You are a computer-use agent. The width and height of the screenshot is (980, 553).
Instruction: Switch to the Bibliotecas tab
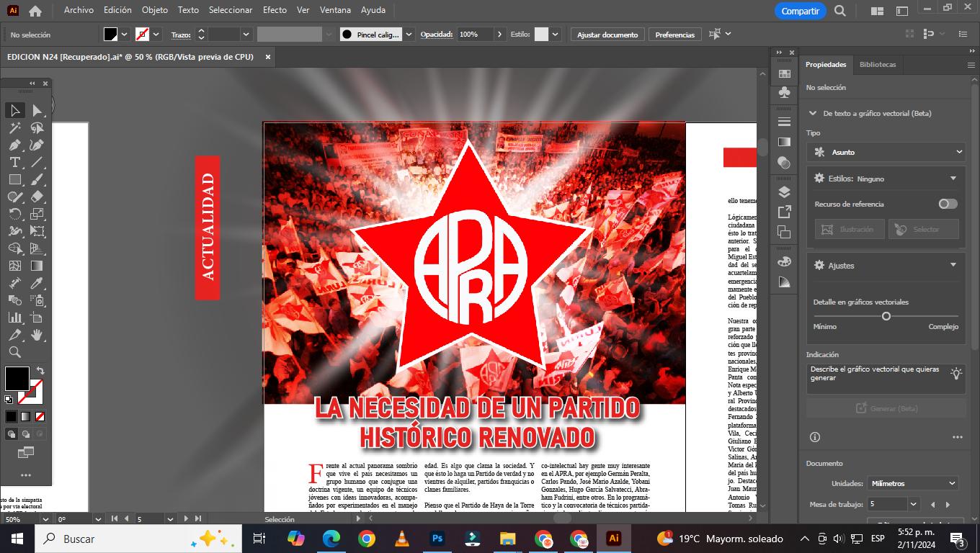(878, 65)
